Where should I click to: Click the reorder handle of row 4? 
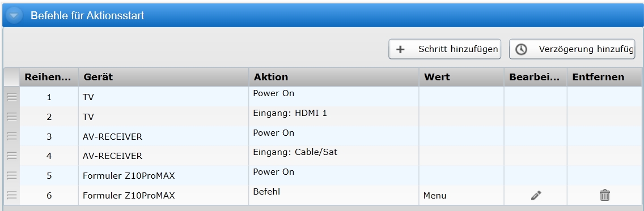pos(12,156)
